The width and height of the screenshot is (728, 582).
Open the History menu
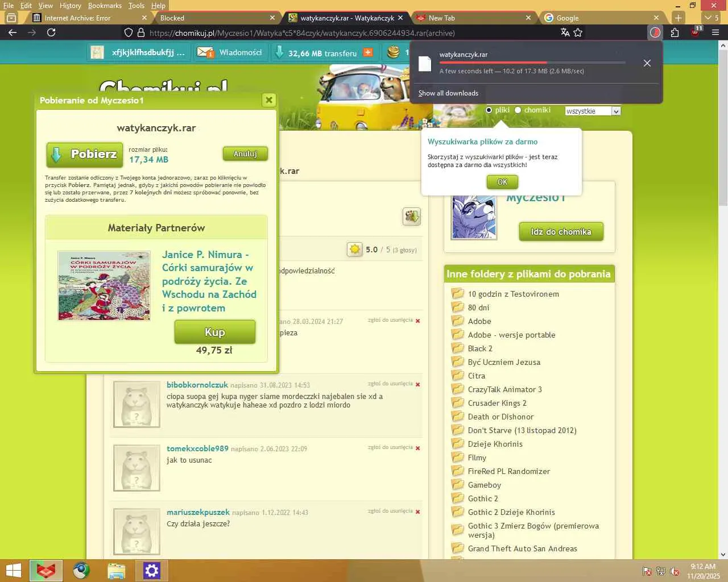click(71, 5)
